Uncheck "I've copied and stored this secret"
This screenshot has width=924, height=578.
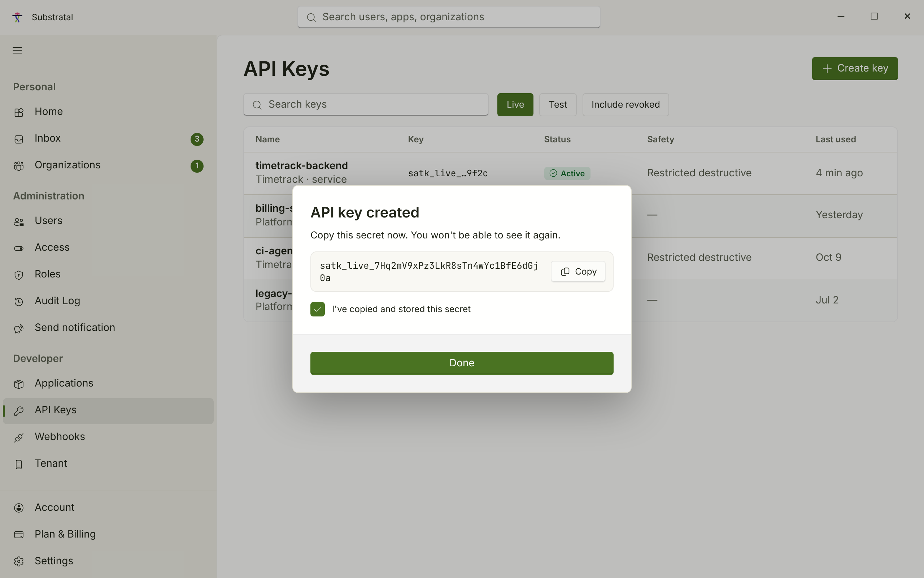(x=317, y=309)
